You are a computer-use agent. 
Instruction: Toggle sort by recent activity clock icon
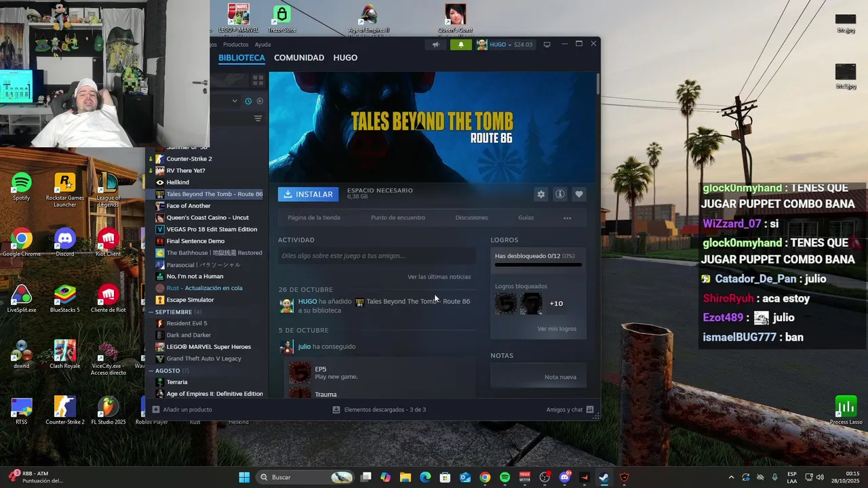point(248,101)
